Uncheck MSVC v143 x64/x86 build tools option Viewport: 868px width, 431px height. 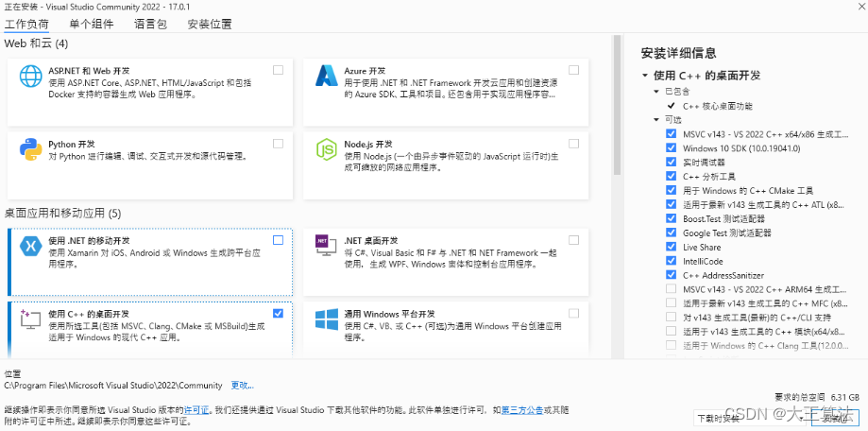[671, 134]
